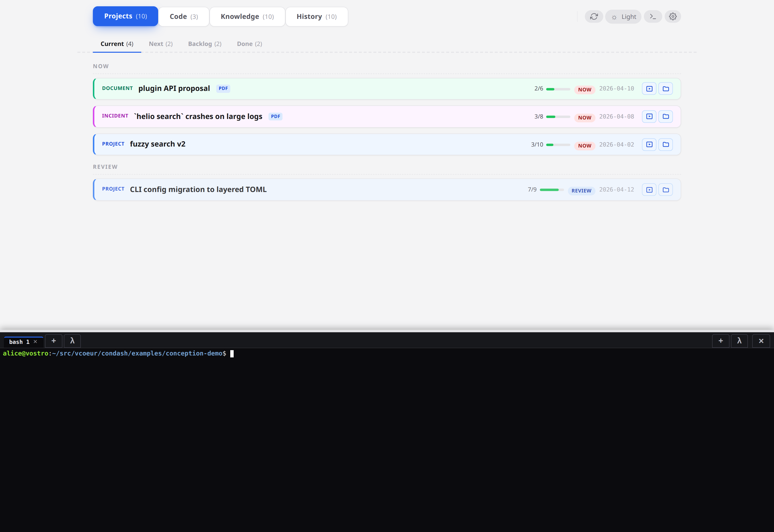Open PDF for helio search crash incident
The height and width of the screenshot is (532, 774).
coord(275,116)
